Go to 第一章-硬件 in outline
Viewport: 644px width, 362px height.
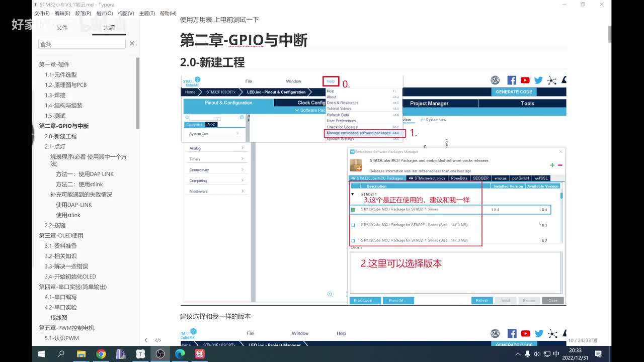(x=54, y=64)
